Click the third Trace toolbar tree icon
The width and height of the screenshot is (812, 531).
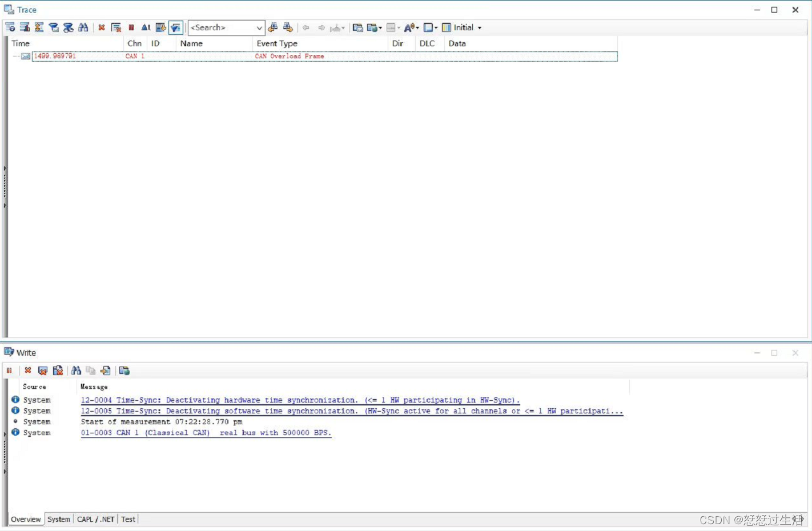point(39,27)
